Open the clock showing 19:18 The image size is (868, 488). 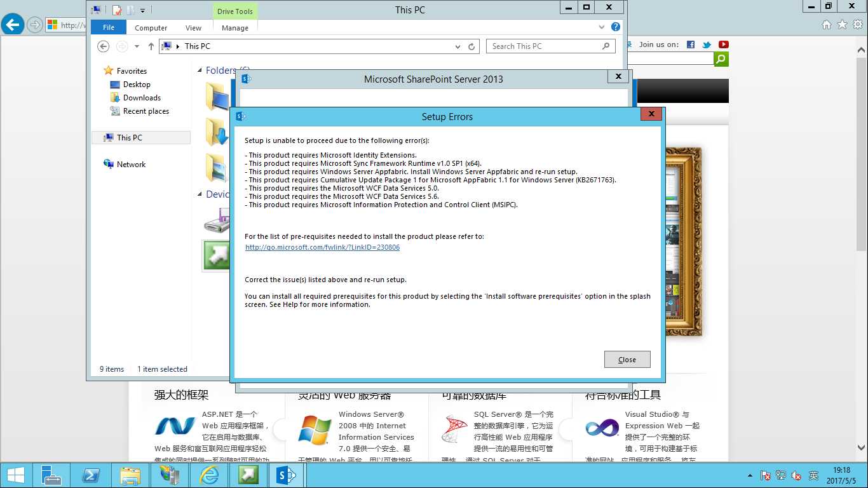point(841,475)
